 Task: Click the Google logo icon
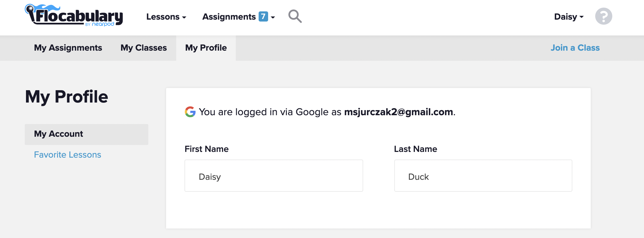[190, 112]
